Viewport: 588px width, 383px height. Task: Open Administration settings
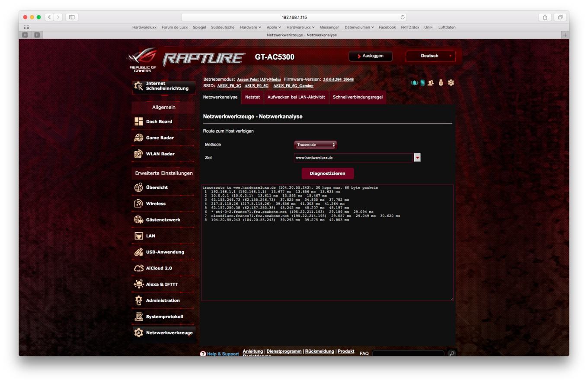(163, 301)
